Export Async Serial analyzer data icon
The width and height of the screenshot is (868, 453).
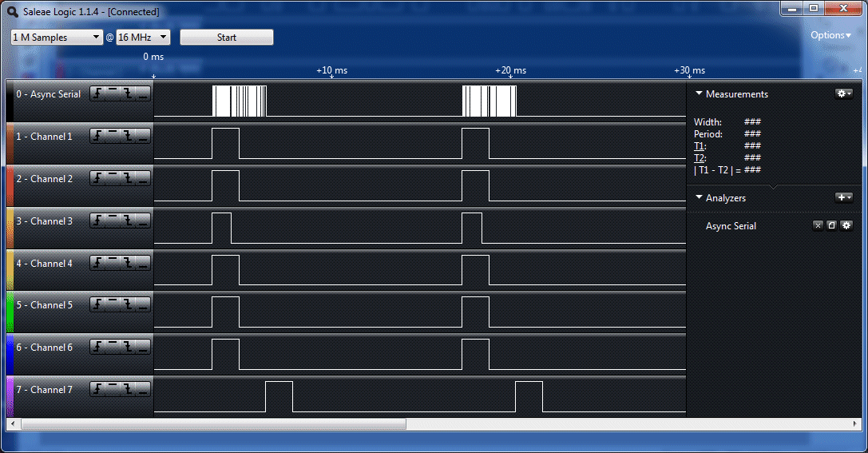click(x=831, y=226)
